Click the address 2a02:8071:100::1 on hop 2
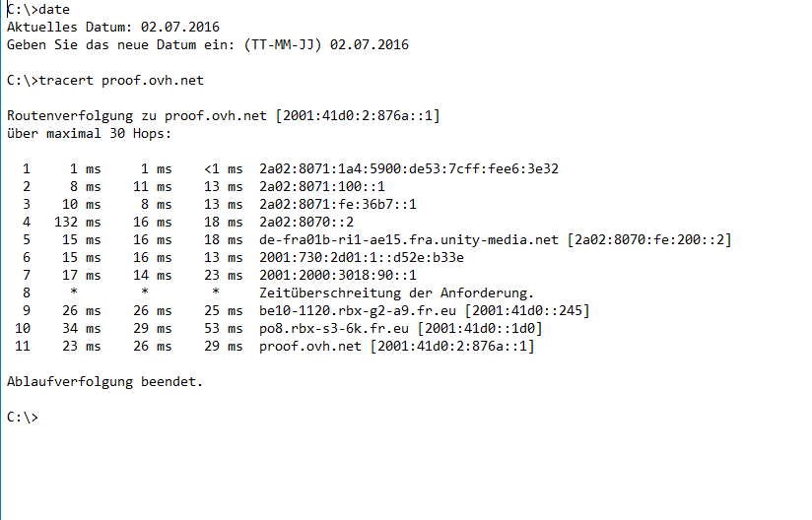This screenshot has width=812, height=520. [x=321, y=186]
